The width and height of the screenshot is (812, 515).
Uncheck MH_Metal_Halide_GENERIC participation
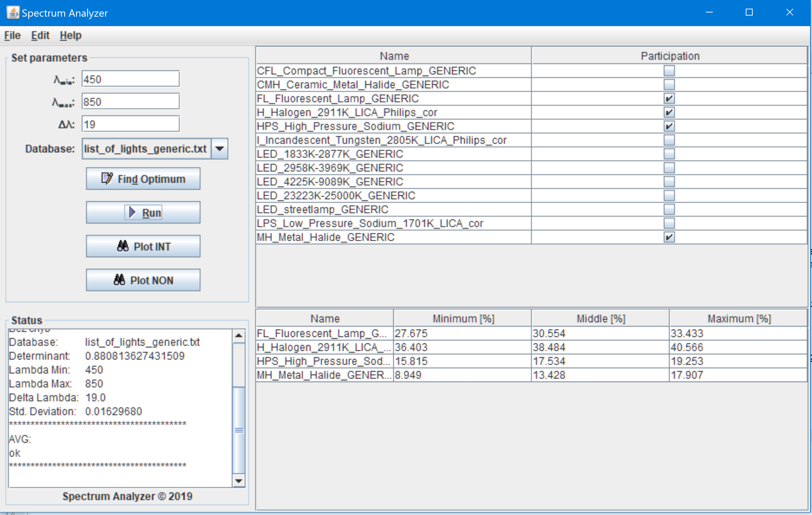(x=669, y=237)
